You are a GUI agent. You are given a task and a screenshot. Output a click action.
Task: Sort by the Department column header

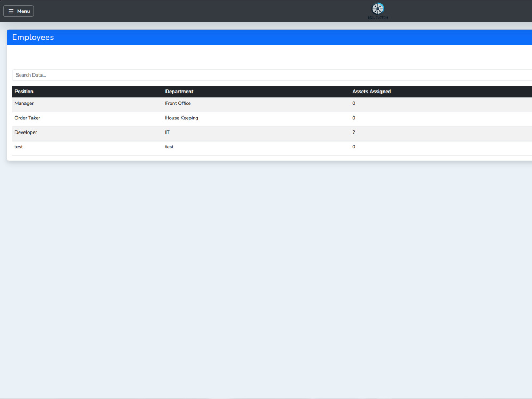click(x=179, y=92)
